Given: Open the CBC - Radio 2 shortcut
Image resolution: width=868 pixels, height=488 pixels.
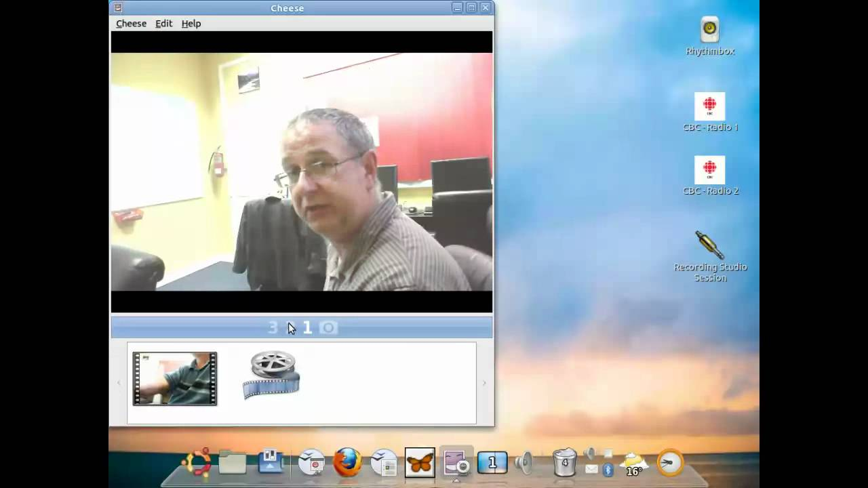Looking at the screenshot, I should (x=709, y=169).
